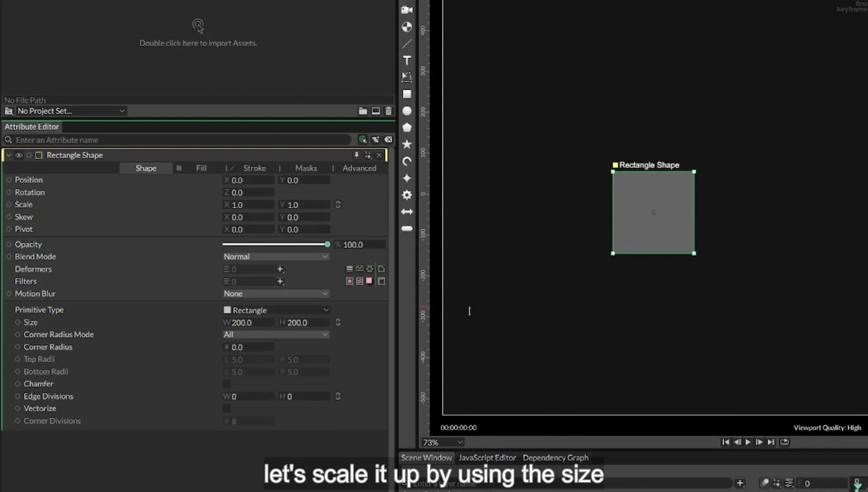This screenshot has height=492, width=868.
Task: Add a new Filter with plus button
Action: click(x=280, y=282)
